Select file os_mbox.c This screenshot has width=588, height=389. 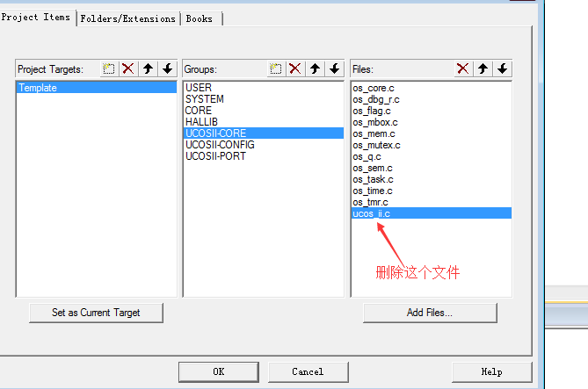tap(432, 122)
